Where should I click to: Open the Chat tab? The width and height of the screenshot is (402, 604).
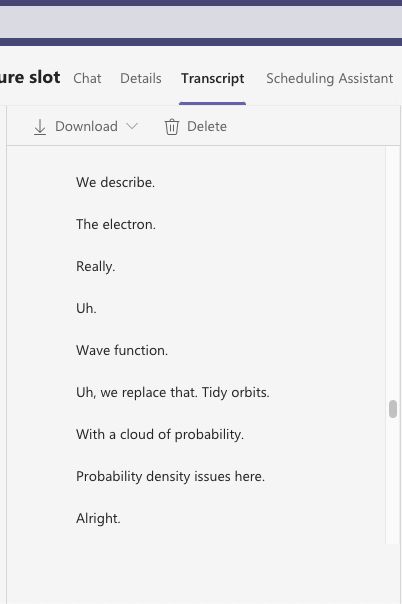tap(87, 78)
